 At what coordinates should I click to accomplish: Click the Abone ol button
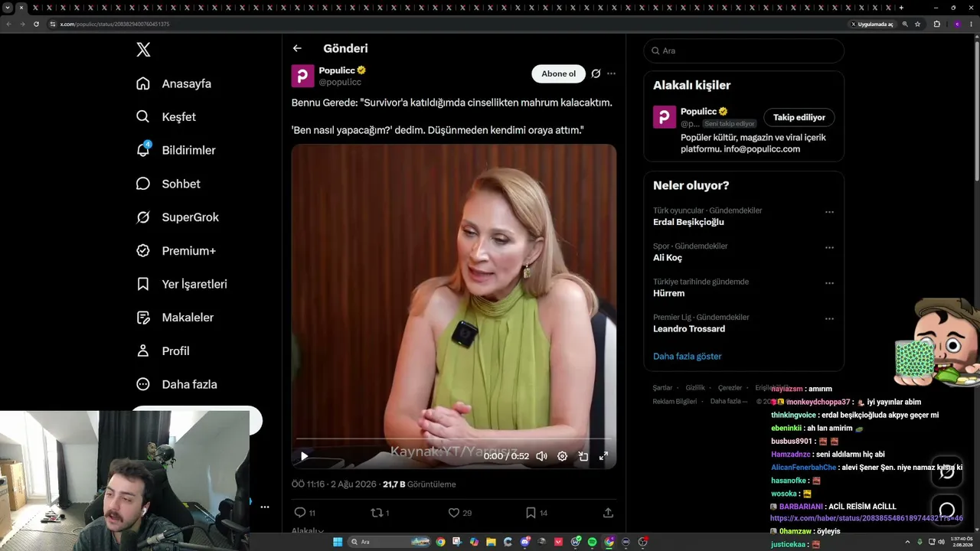[x=558, y=73]
